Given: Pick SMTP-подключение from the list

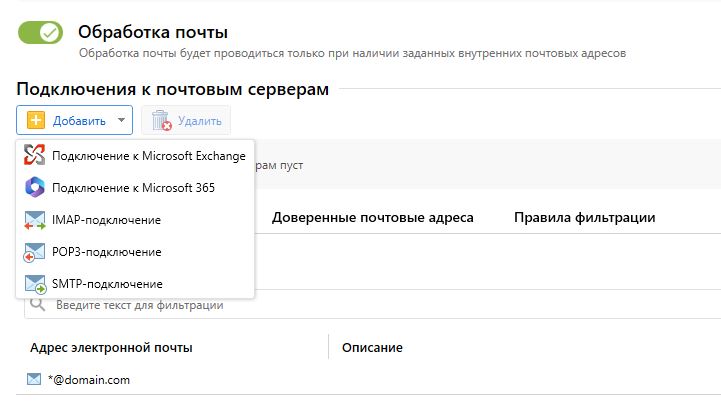Looking at the screenshot, I should (135, 284).
